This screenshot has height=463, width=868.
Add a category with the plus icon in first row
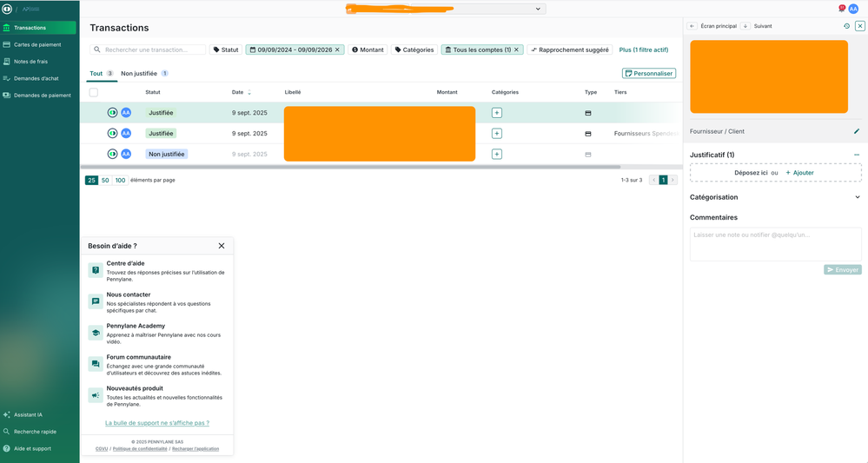(x=497, y=113)
